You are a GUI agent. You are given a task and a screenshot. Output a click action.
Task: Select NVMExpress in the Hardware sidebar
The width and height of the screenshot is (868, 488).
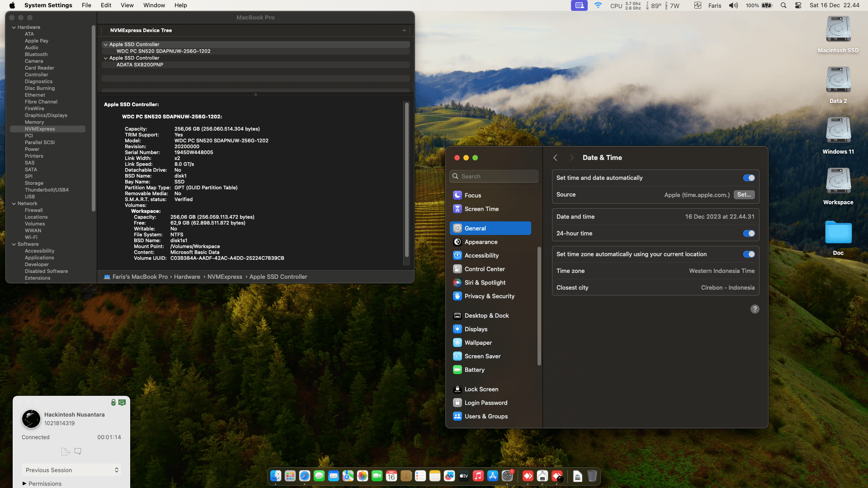click(40, 129)
